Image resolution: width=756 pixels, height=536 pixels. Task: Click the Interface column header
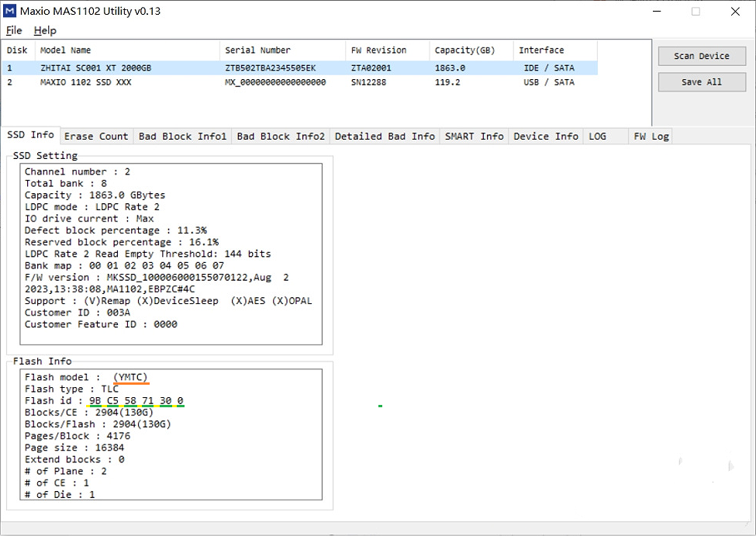(555, 50)
